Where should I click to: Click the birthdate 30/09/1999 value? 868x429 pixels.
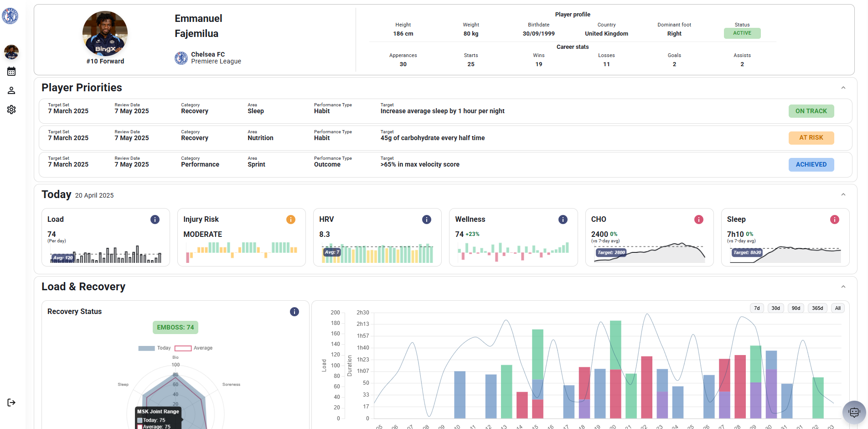point(538,34)
